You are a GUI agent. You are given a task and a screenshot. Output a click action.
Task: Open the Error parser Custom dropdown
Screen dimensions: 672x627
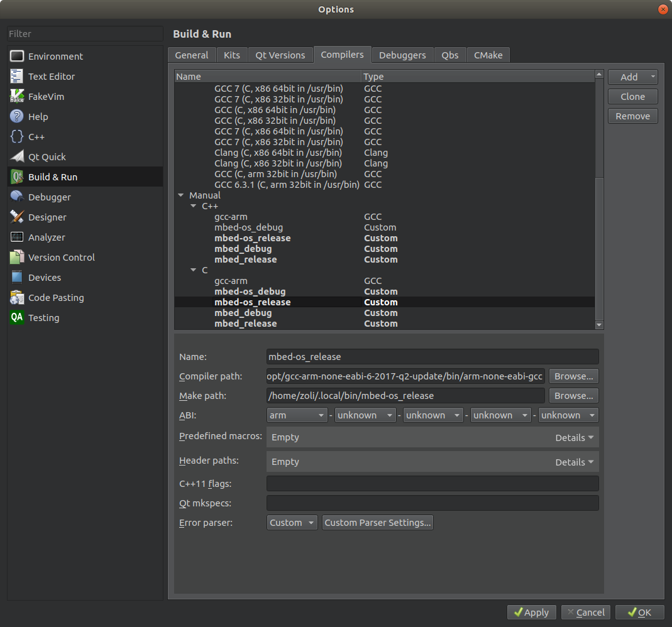[x=292, y=522]
